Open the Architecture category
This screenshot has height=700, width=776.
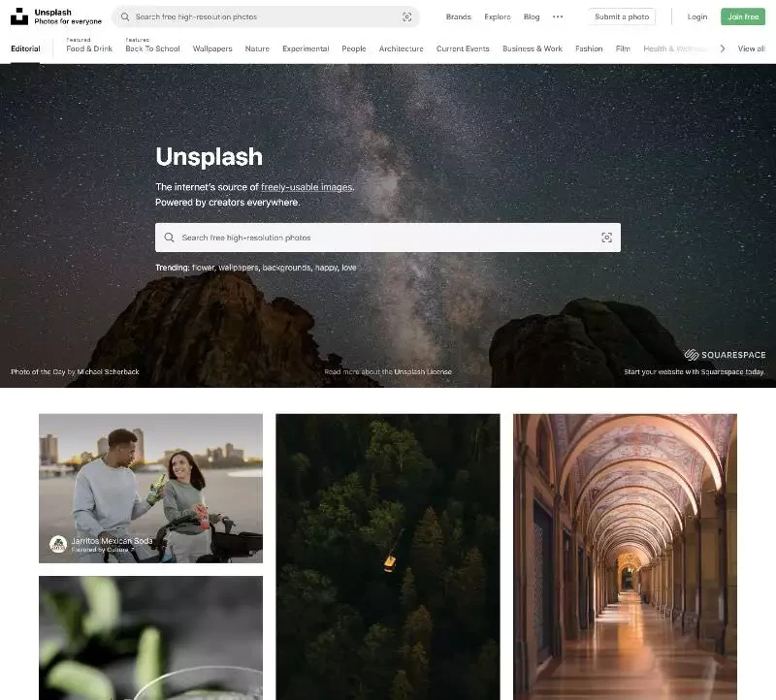[402, 48]
